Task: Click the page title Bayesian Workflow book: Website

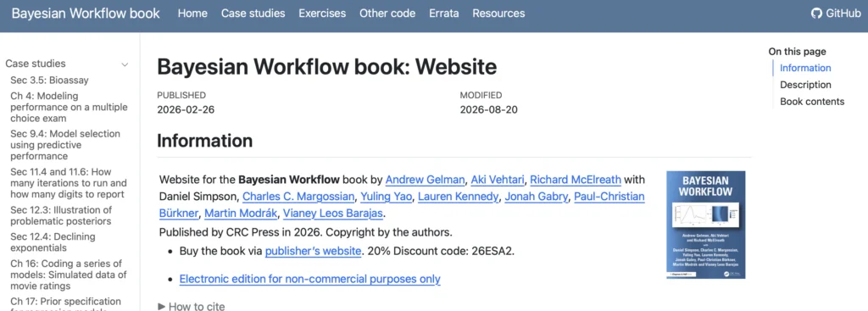Action: (x=327, y=67)
